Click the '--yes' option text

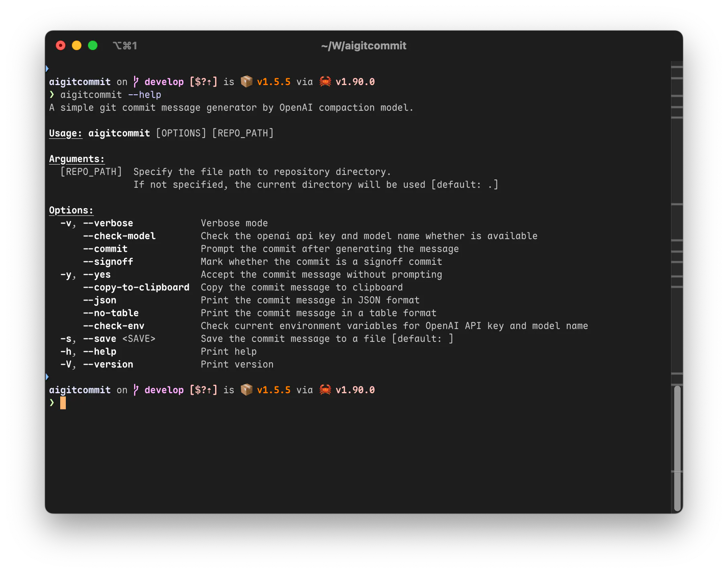tap(97, 274)
